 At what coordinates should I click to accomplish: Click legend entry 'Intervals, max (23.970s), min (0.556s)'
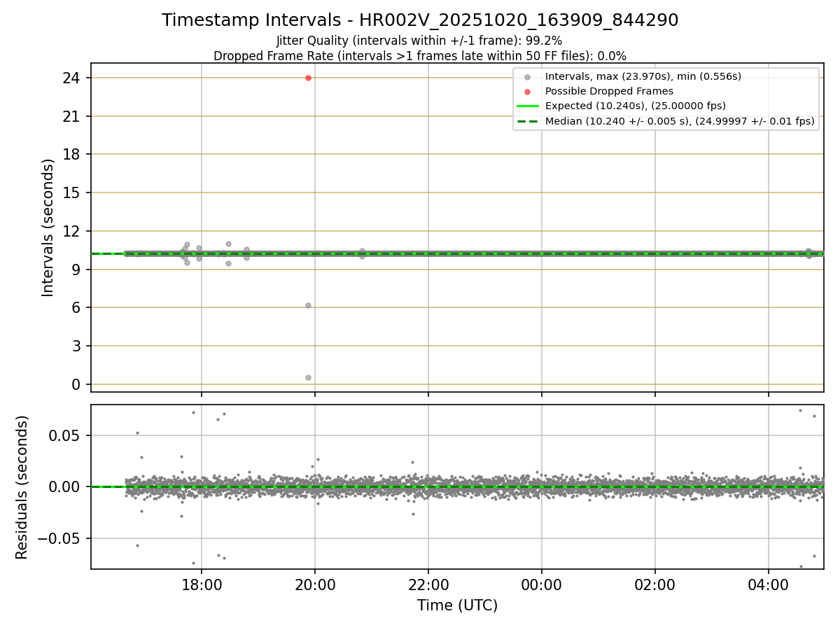(x=643, y=76)
